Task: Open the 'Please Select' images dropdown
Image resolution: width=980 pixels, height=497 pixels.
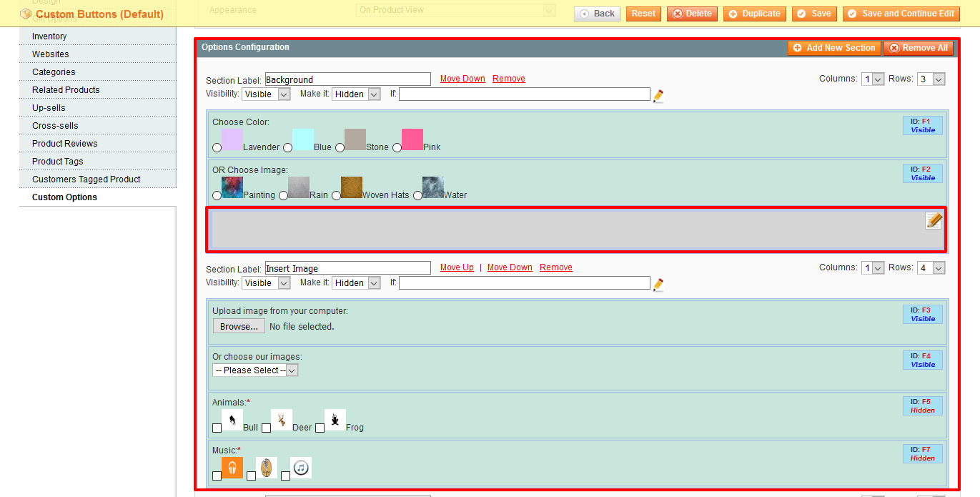Action: (x=255, y=370)
